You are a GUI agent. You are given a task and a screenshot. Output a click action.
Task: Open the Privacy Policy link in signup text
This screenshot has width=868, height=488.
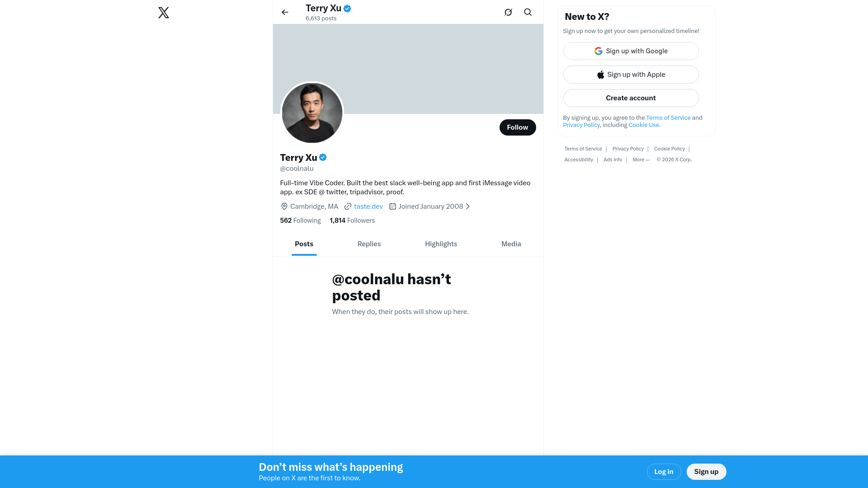581,125
